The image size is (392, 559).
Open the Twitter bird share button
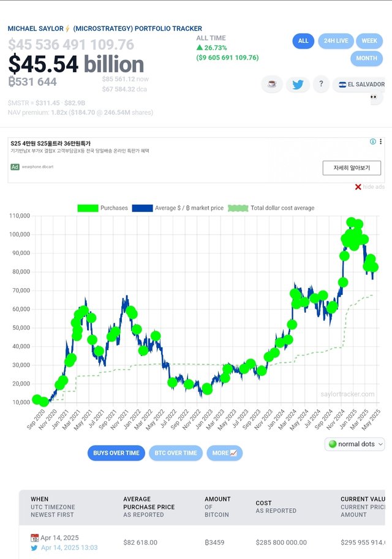point(298,85)
